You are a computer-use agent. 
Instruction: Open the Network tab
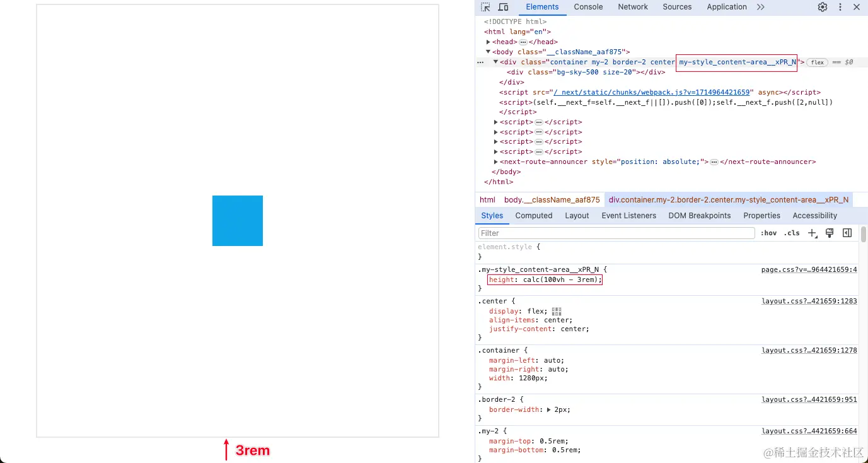pos(633,7)
